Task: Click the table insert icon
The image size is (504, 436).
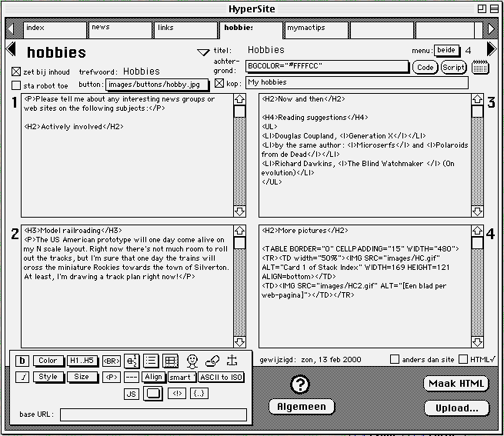Action: coord(170,361)
